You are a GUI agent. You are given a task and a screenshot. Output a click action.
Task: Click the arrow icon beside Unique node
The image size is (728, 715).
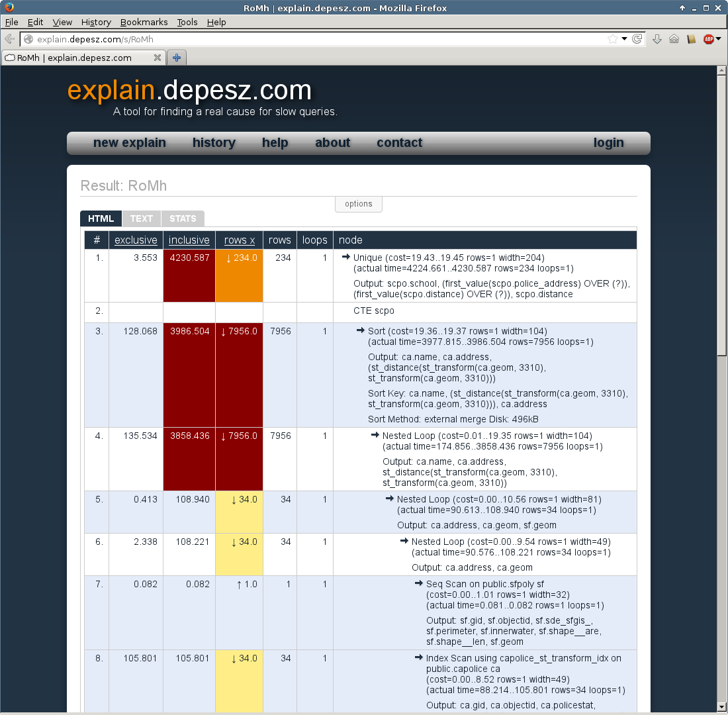point(346,256)
